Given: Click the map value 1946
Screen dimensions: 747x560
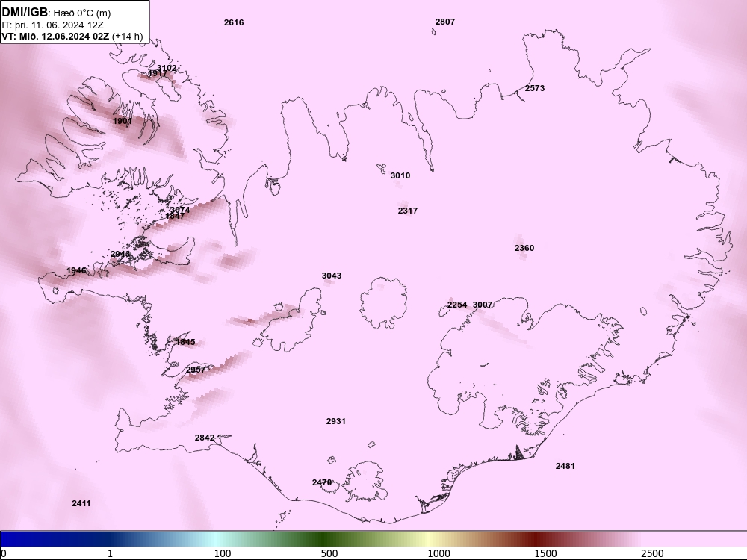Looking at the screenshot, I should pyautogui.click(x=76, y=270).
